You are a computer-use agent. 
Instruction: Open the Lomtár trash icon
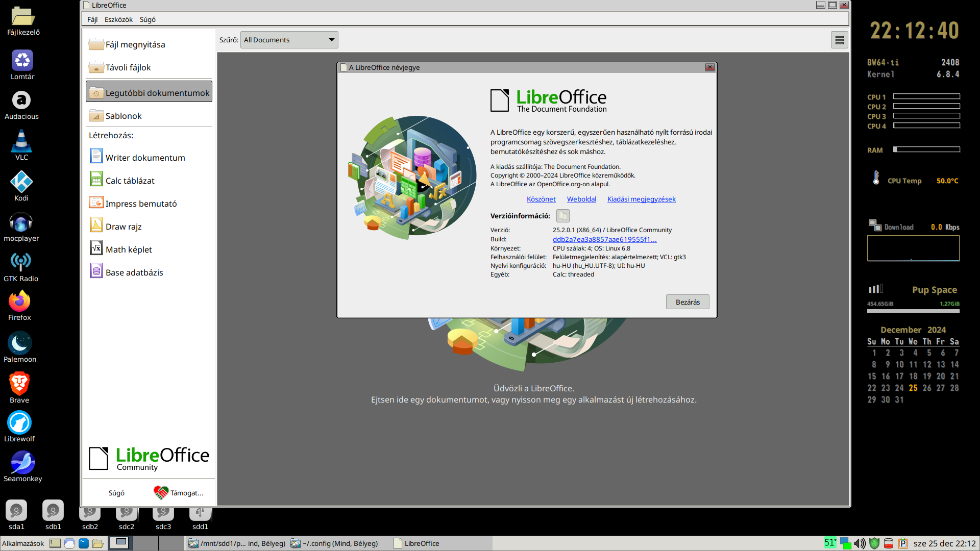pos(22,65)
